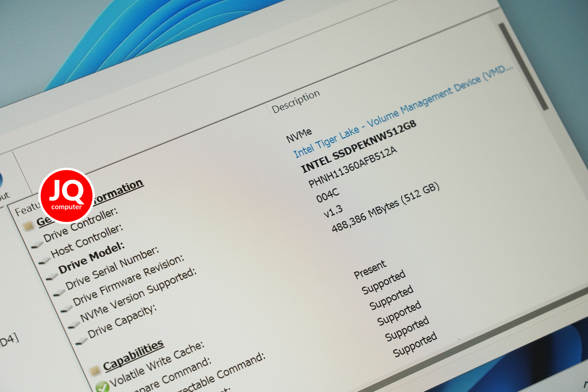Image resolution: width=588 pixels, height=392 pixels.
Task: Click the 488,386 MBytes capacity value
Action: point(385,207)
